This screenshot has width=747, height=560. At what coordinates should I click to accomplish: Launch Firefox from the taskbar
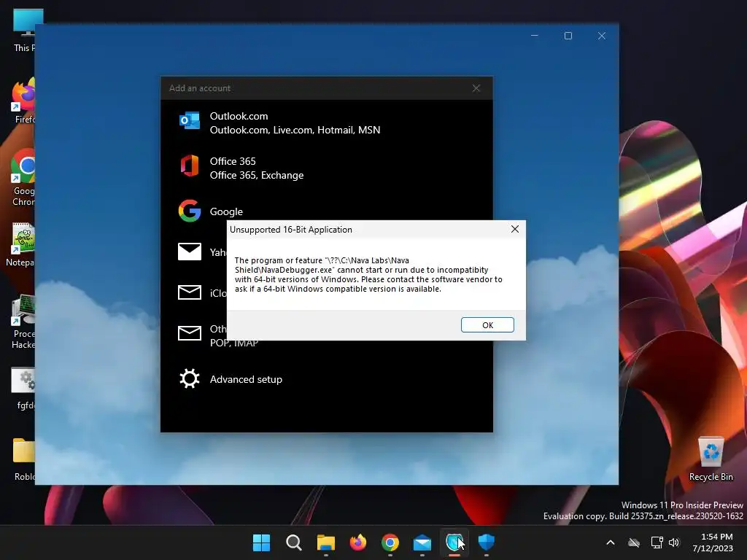[358, 542]
